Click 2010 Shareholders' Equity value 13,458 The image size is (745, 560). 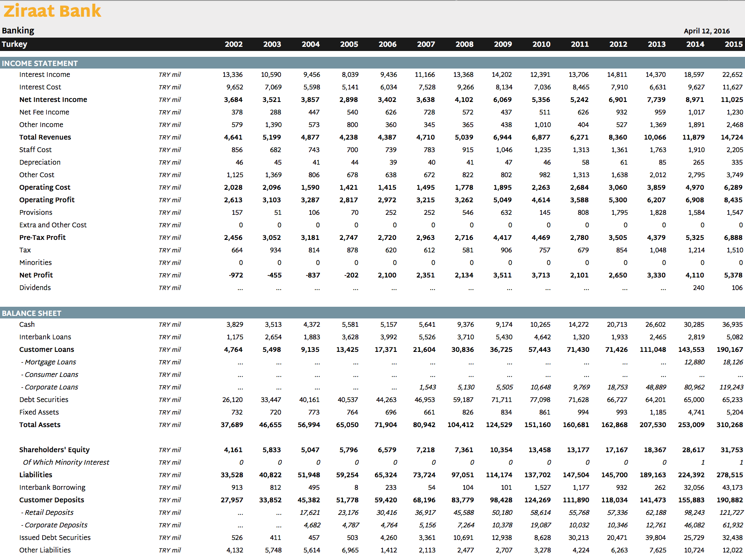540,450
